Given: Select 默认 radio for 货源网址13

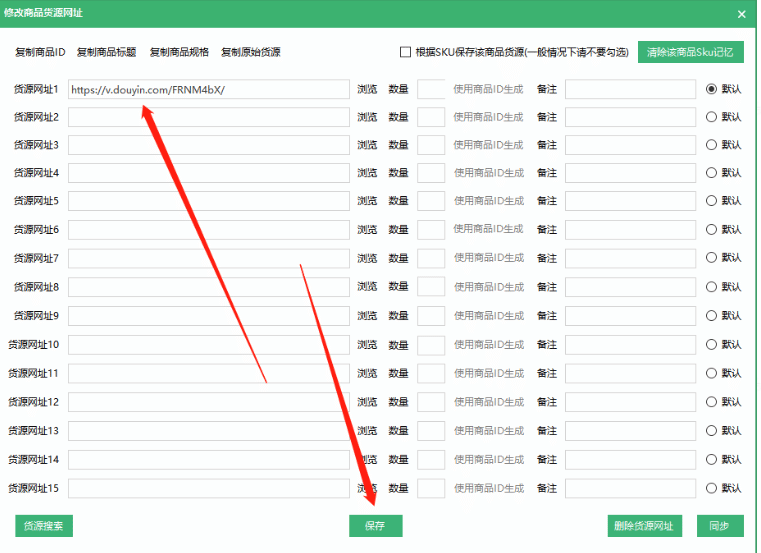Looking at the screenshot, I should click(711, 430).
